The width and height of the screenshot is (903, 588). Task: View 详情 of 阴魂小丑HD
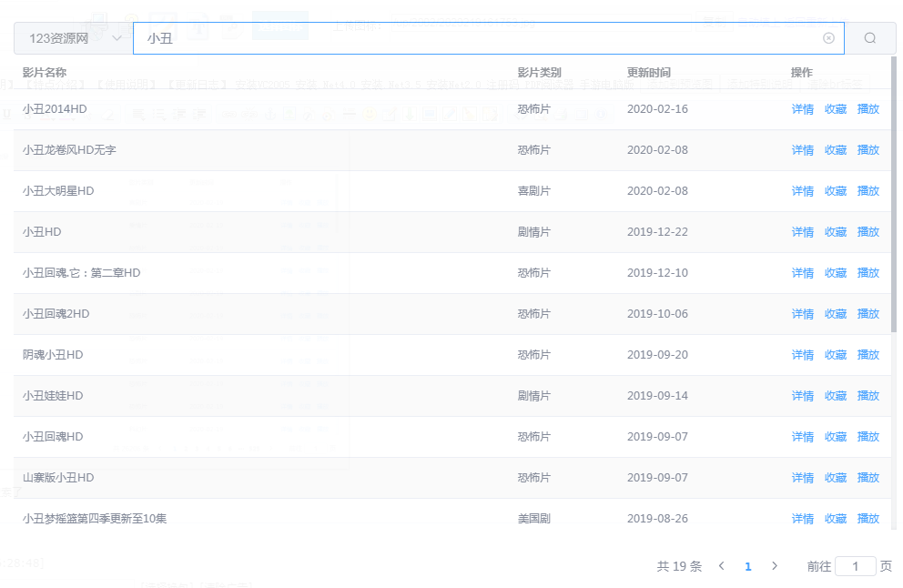click(x=802, y=355)
